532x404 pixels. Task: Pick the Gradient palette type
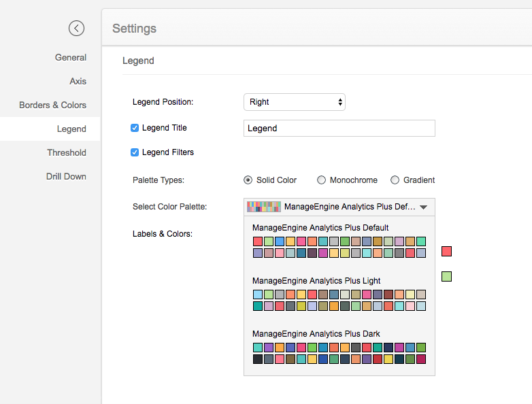click(395, 180)
